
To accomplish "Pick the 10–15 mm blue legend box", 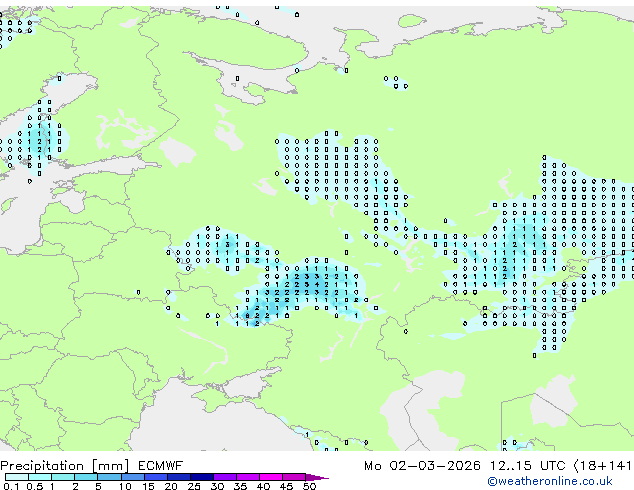I will point(132,477).
